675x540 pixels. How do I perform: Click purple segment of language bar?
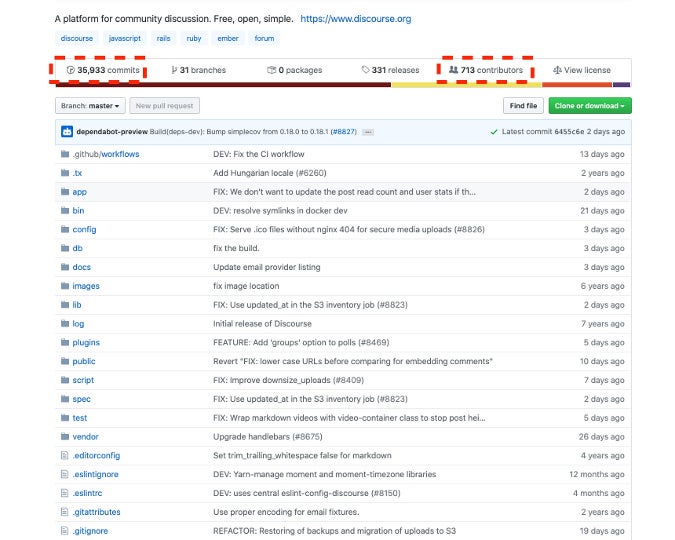coord(622,85)
